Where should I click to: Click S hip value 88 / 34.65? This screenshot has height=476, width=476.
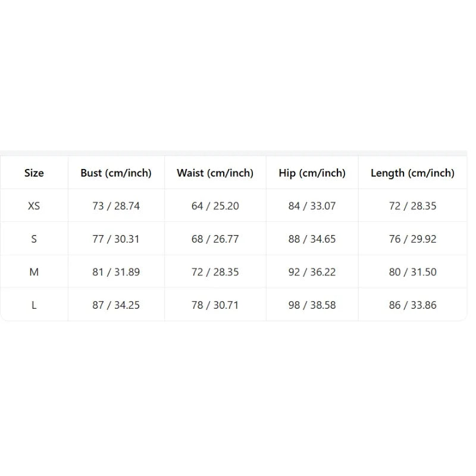coord(312,239)
